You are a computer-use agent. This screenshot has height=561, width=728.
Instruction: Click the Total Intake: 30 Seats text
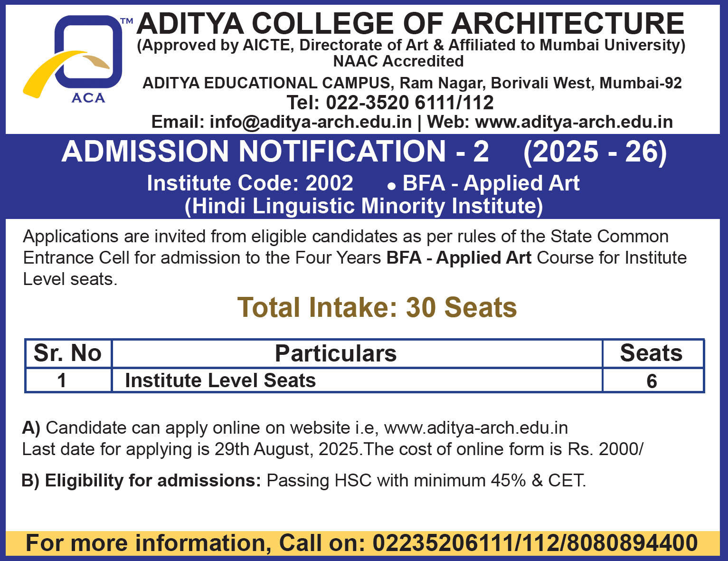pyautogui.click(x=377, y=307)
